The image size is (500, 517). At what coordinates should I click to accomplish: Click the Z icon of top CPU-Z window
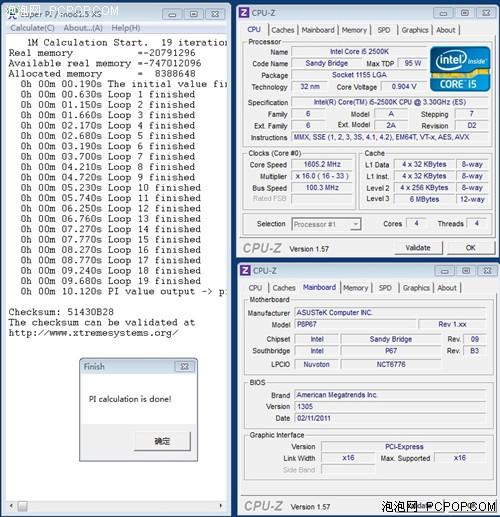244,13
